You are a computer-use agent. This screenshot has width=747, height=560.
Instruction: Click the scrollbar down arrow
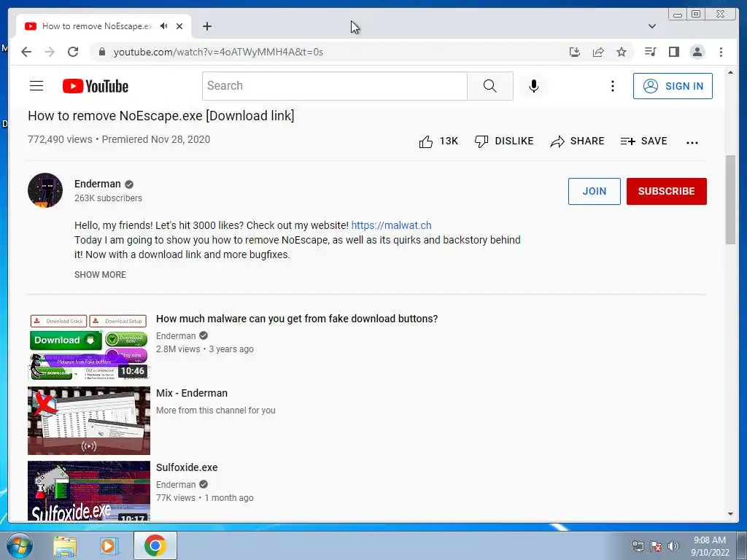point(730,514)
